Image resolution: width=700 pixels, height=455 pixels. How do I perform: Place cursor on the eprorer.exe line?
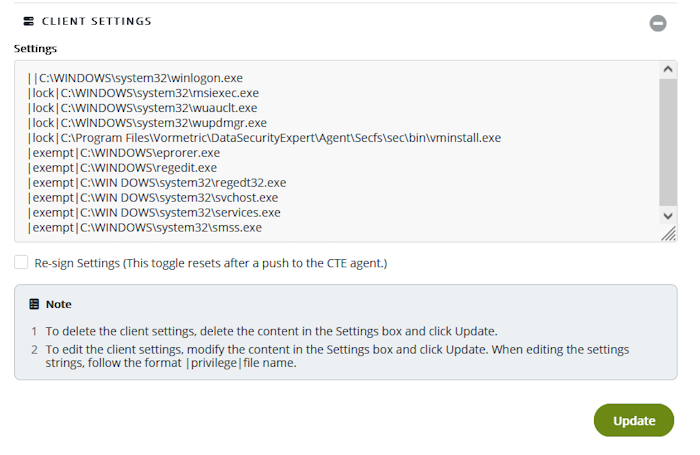[x=125, y=153]
